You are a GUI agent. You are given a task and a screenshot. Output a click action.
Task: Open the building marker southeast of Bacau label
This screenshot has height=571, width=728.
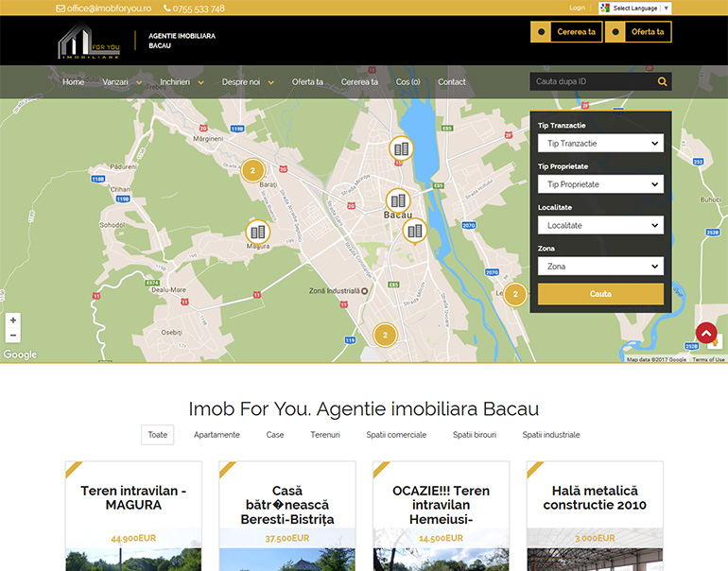415,231
